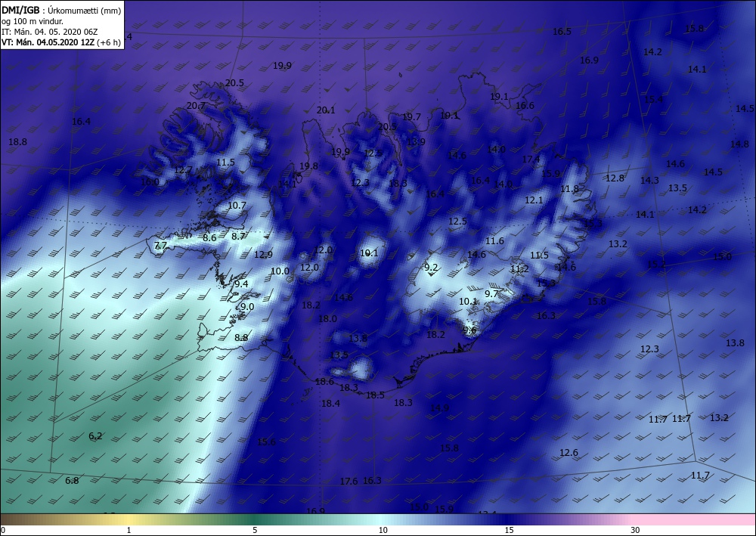The image size is (756, 536).
Task: Click the 'og 100 m vindur.' caption line
Action: 33,21
